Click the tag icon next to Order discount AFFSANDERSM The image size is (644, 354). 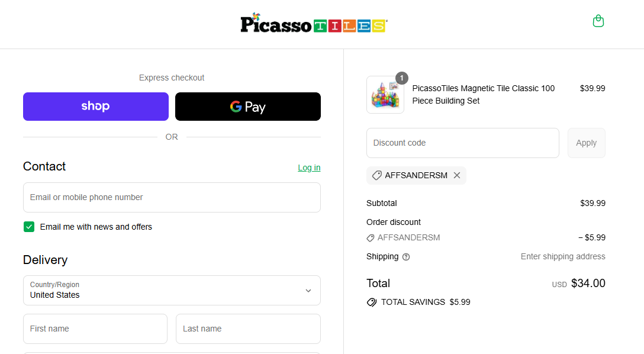tap(372, 237)
